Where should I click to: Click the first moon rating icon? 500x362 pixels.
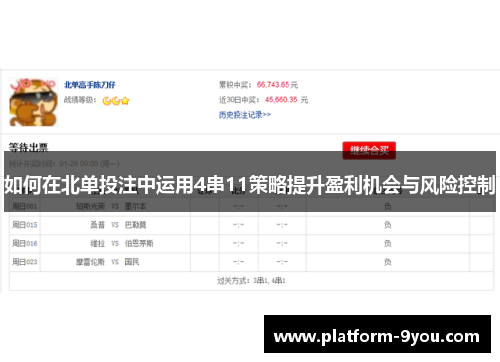[x=107, y=101]
